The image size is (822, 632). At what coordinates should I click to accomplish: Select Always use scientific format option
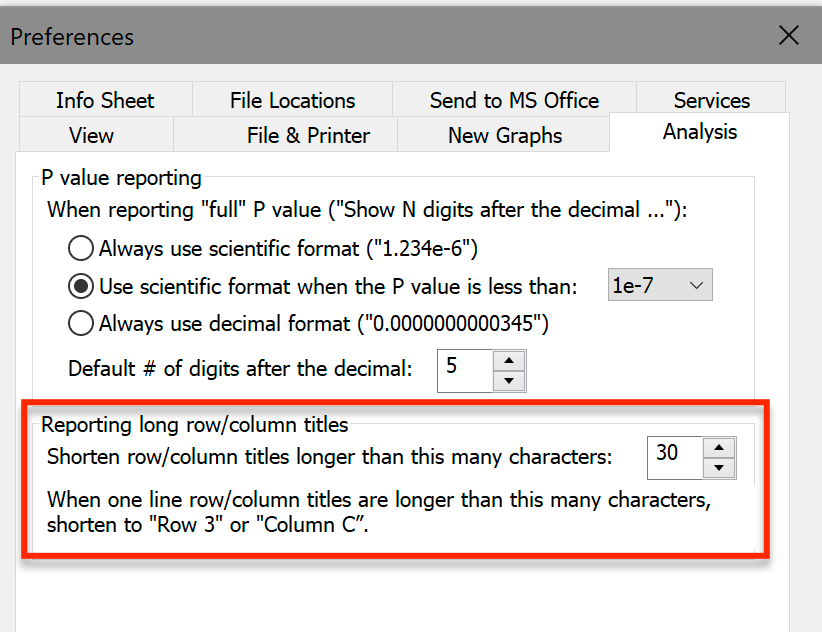pos(81,248)
